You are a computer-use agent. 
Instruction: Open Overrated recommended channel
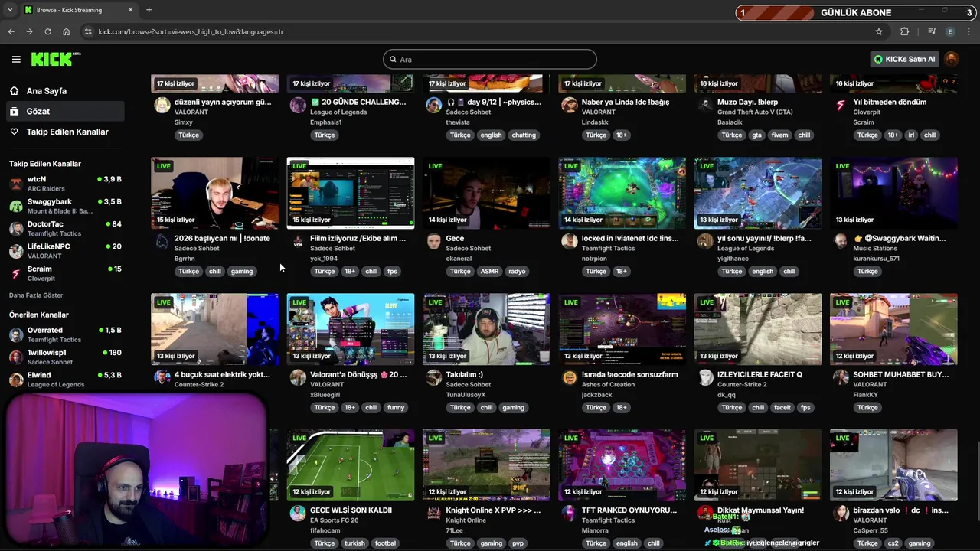pos(65,334)
